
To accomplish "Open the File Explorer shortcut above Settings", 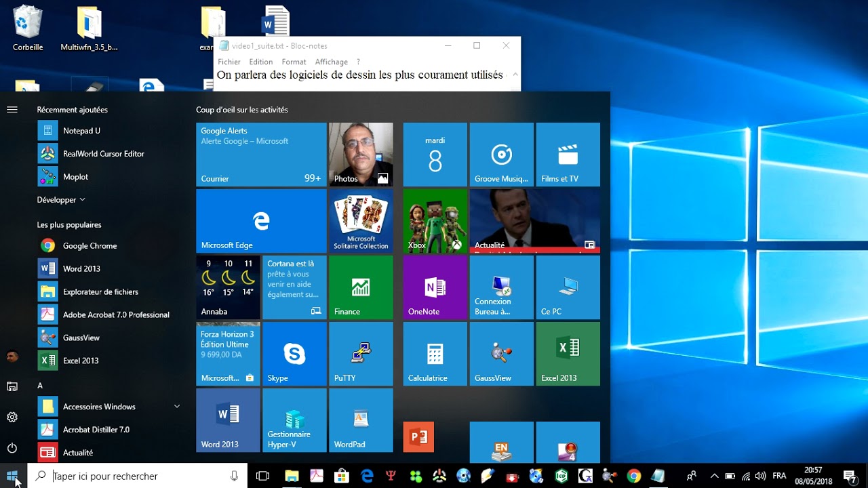I will point(12,386).
